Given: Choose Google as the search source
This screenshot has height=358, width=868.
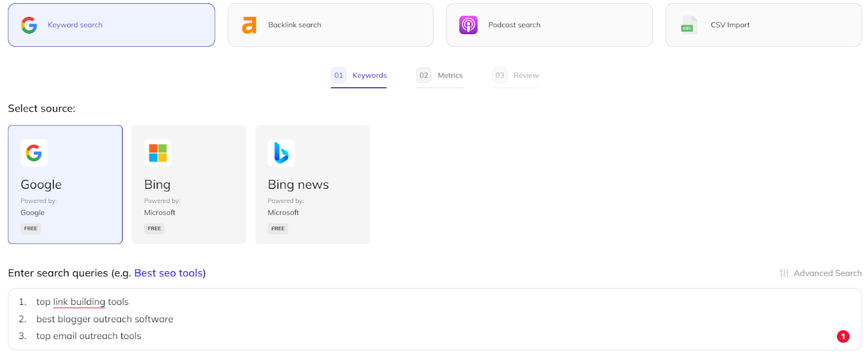Looking at the screenshot, I should [65, 184].
